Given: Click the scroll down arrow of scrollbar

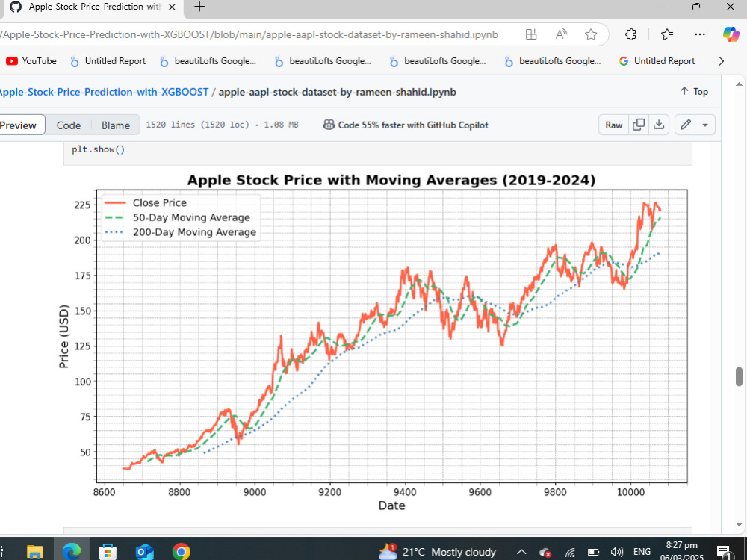Looking at the screenshot, I should pyautogui.click(x=739, y=524).
